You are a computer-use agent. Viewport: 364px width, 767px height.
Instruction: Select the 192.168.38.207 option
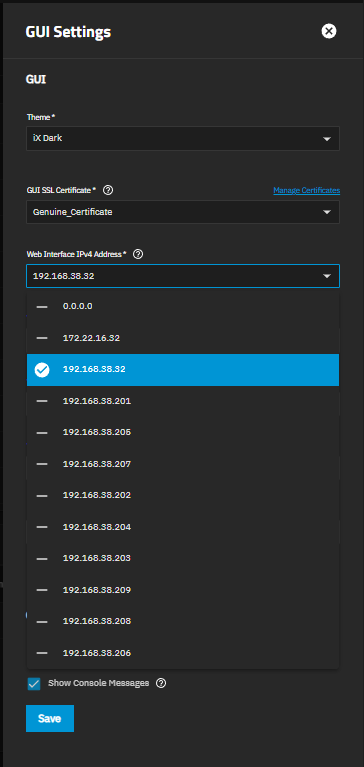[x=182, y=464]
